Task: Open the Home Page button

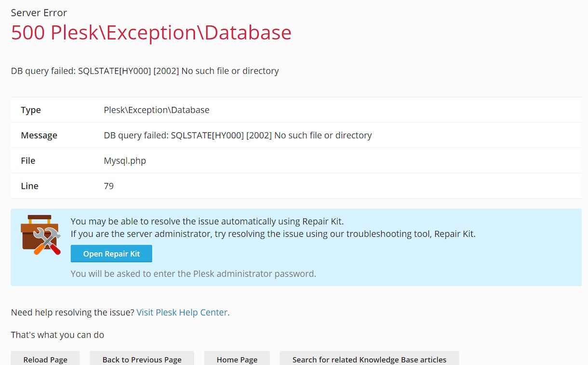Action: (x=237, y=359)
